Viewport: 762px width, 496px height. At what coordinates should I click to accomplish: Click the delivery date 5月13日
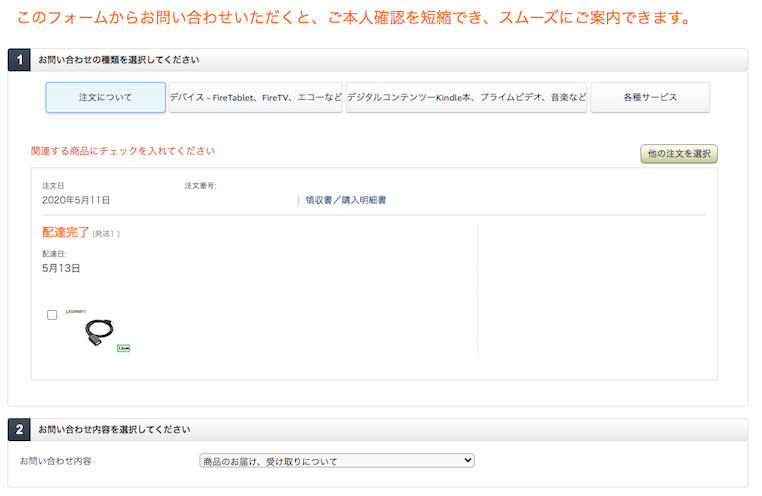pos(61,269)
